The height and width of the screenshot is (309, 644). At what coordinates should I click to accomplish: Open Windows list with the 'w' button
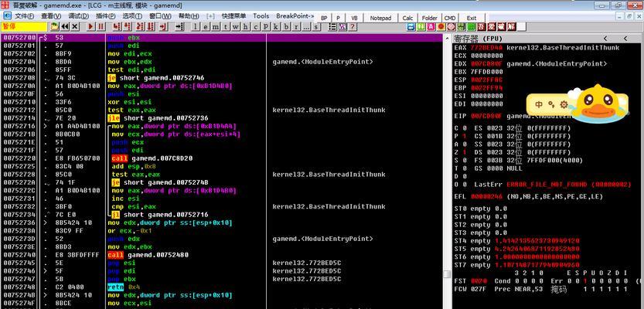pos(235,27)
